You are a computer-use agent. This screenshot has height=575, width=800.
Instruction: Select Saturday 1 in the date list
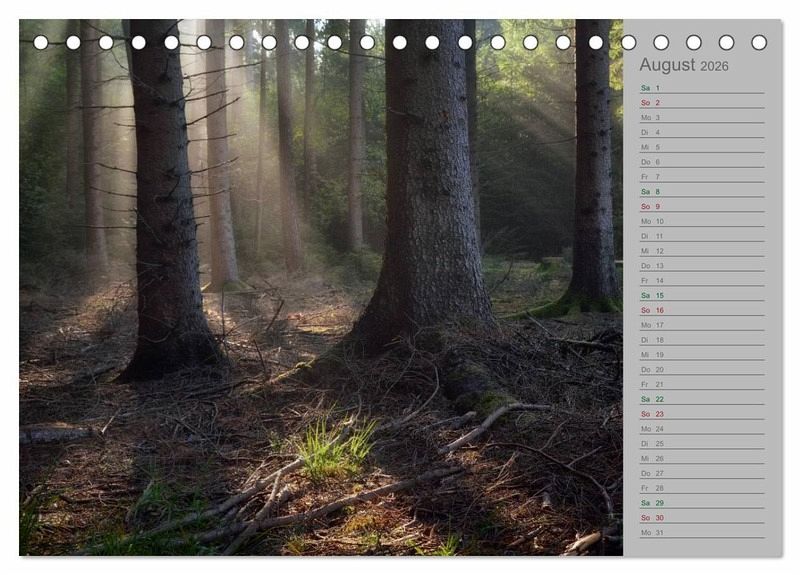(x=701, y=88)
